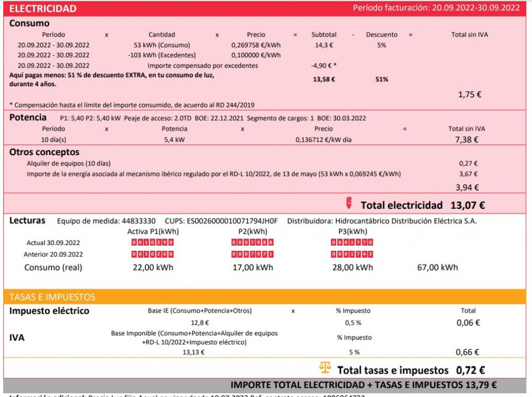The image size is (532, 397).
Task: Click other concepts total 3,94 €
Action: point(467,188)
